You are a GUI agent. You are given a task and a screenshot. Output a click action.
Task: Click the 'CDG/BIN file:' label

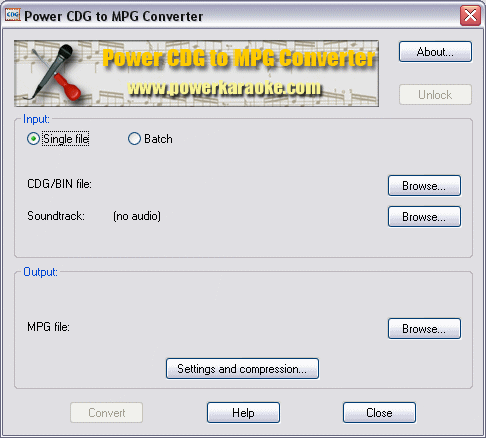59,184
